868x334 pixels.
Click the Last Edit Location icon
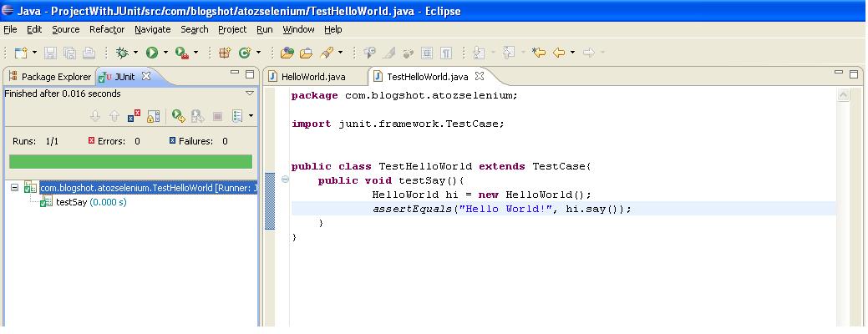[x=539, y=53]
